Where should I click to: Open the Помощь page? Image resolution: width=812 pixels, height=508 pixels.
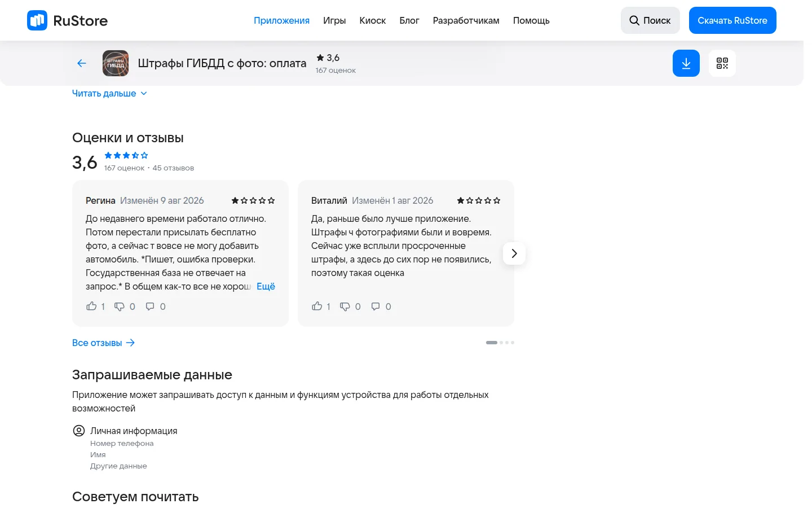point(531,20)
